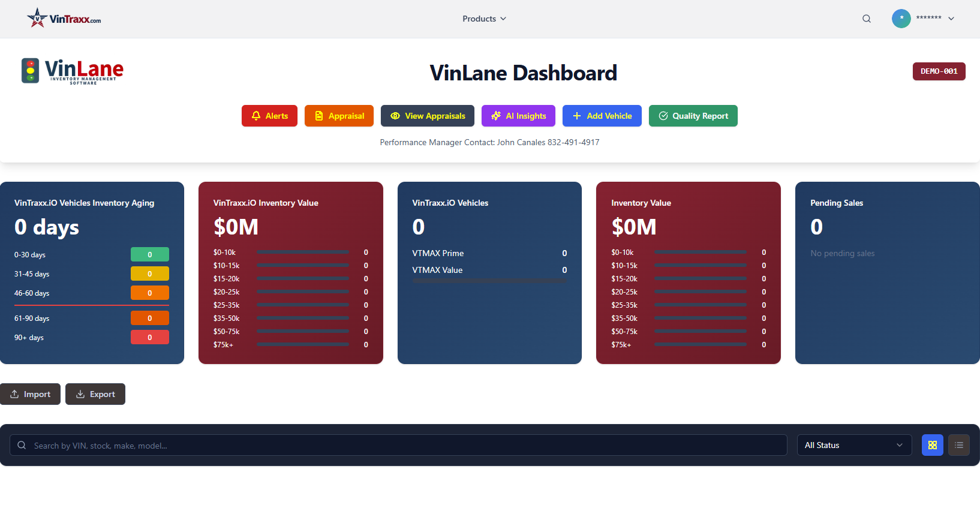Expand the user account menu chevron
The height and width of the screenshot is (511, 980).
(x=951, y=19)
